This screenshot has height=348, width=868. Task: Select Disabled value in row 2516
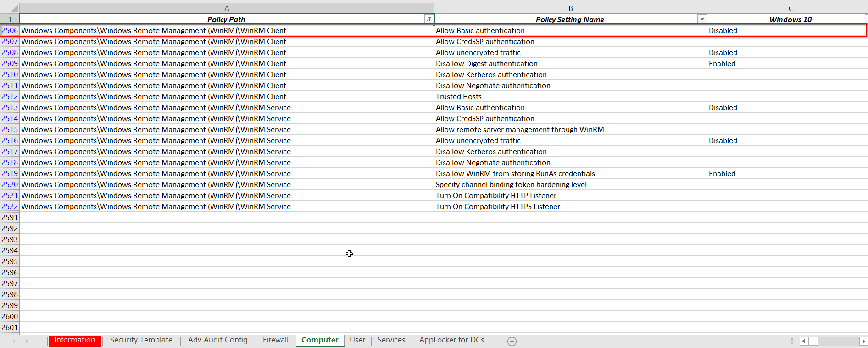pos(787,140)
